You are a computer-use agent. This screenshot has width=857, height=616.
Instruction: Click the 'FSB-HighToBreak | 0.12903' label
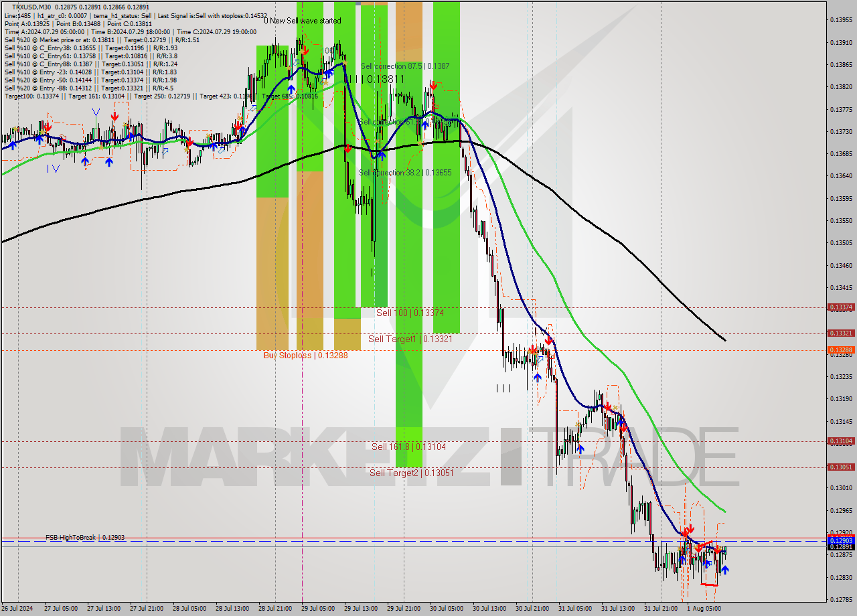click(x=85, y=537)
